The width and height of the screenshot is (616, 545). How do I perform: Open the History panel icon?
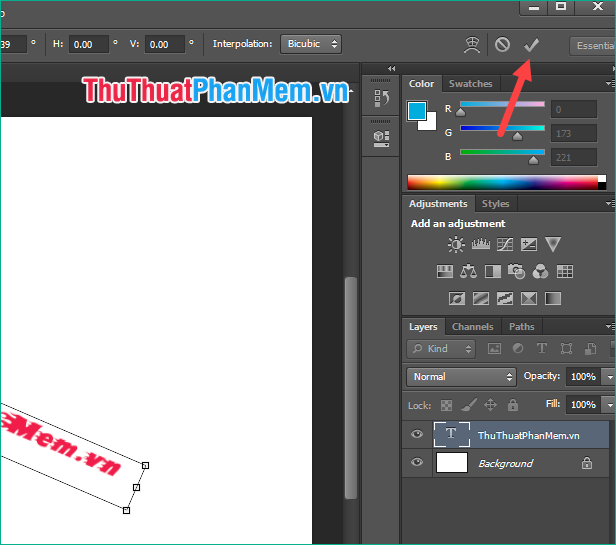coord(381,98)
